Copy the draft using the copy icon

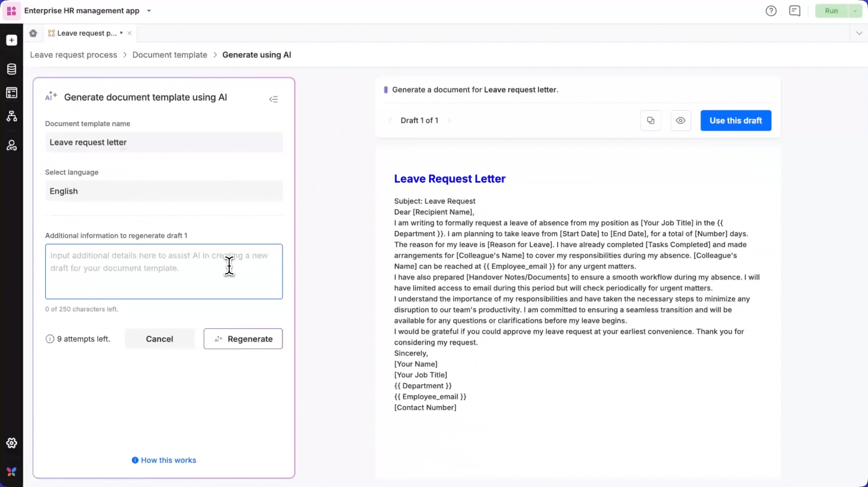coord(651,120)
